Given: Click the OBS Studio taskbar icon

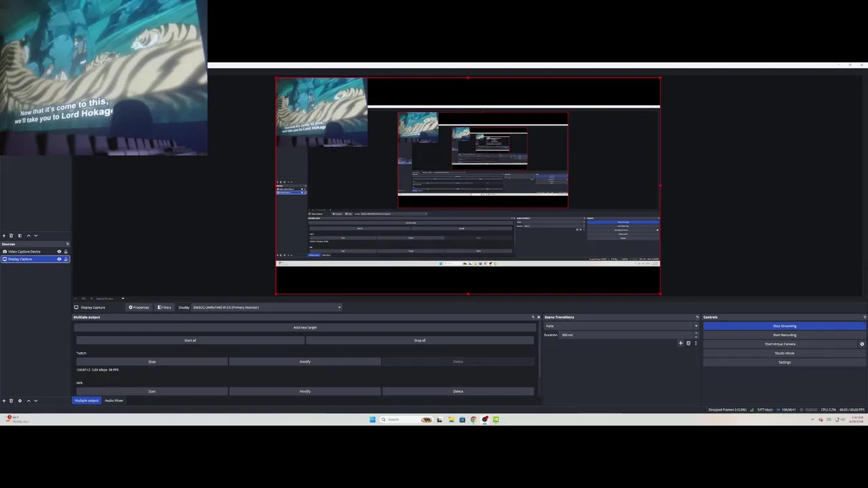Looking at the screenshot, I should point(485,420).
